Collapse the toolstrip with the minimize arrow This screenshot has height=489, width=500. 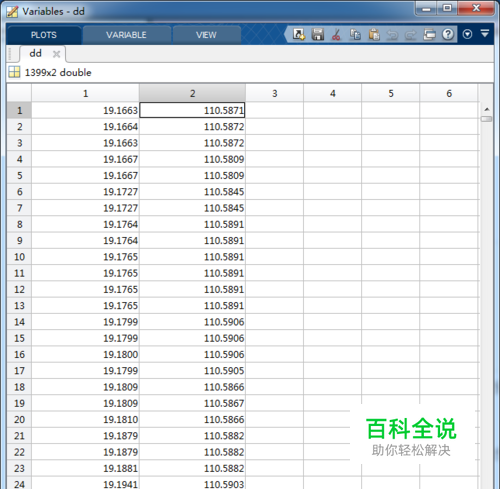pos(485,33)
